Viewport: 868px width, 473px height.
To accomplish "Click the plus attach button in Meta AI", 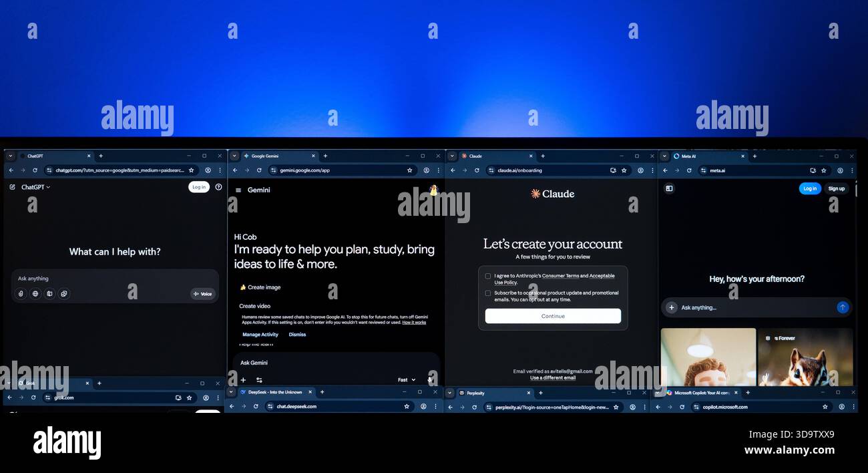I will pyautogui.click(x=671, y=307).
